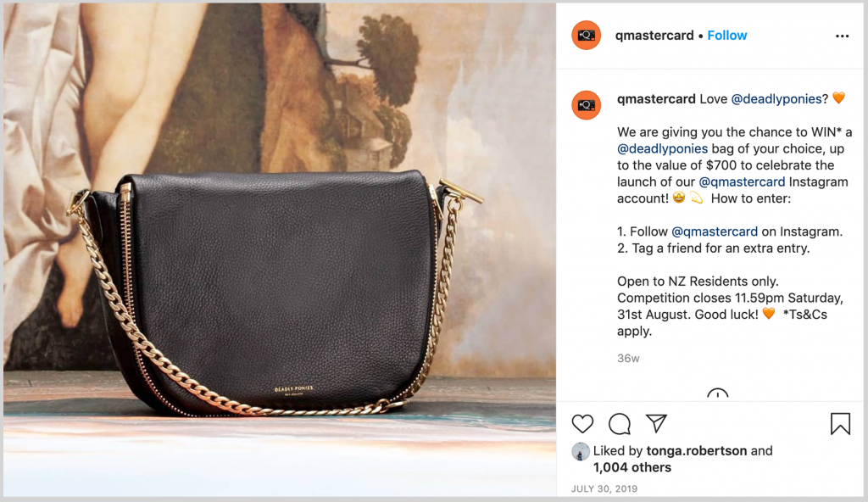Like the post with heart icon

(x=582, y=424)
